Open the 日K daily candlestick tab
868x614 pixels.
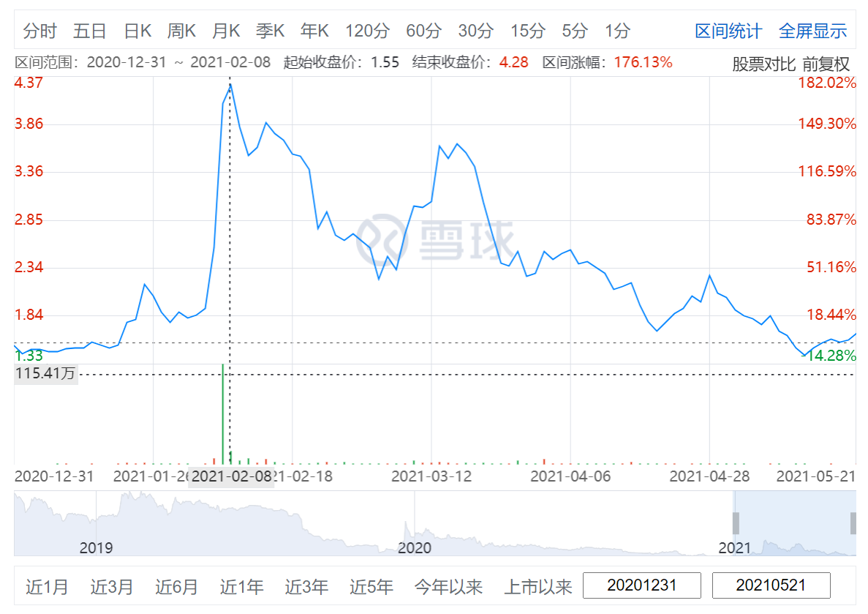click(x=137, y=31)
